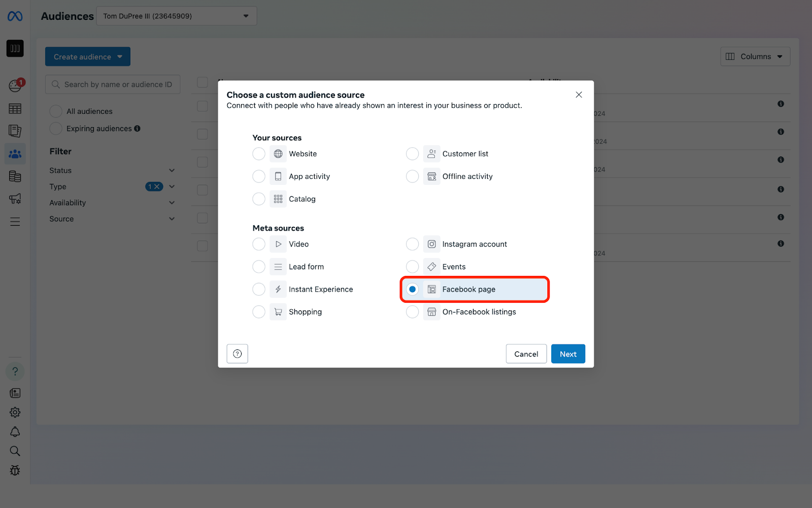Image resolution: width=812 pixels, height=508 pixels.
Task: Open the bell notifications icon in sidebar
Action: [15, 432]
